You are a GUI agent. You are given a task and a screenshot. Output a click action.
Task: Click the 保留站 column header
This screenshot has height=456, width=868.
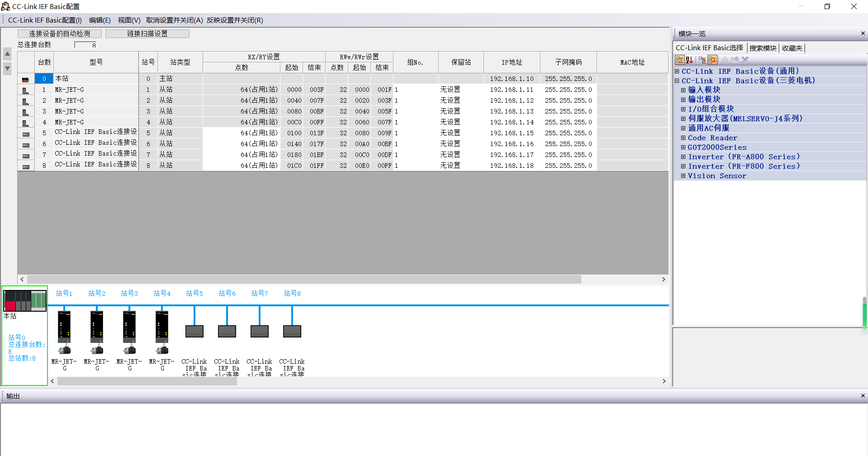coord(461,62)
